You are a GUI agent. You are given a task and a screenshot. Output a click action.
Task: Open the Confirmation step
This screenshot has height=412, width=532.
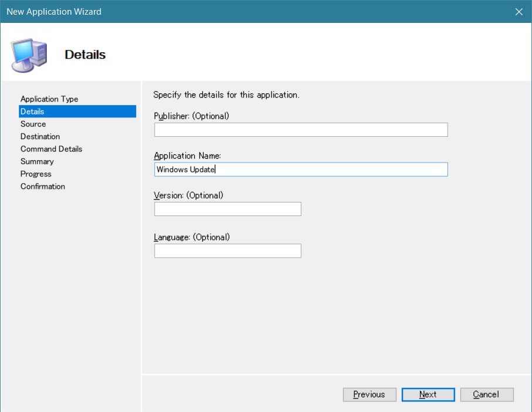pos(42,186)
